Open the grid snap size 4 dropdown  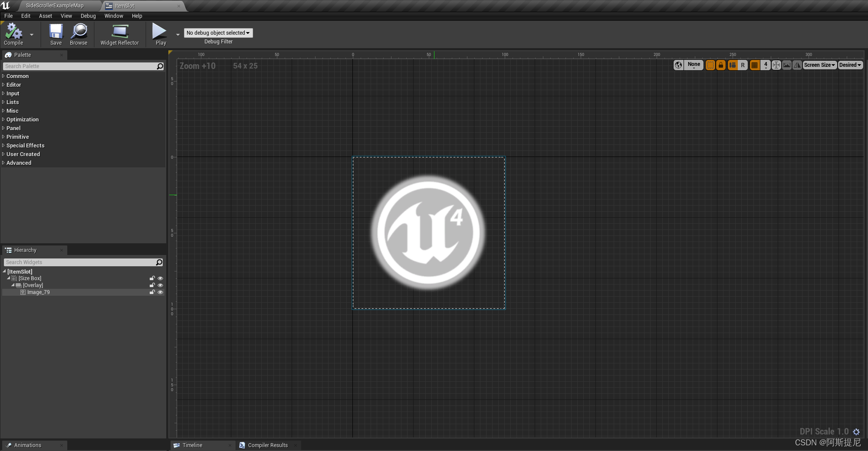[x=766, y=65]
